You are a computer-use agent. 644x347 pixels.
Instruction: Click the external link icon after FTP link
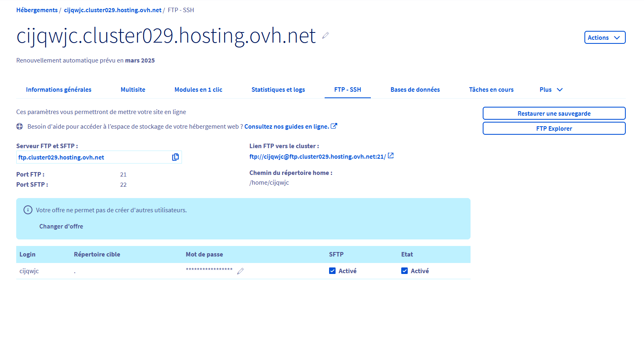click(391, 156)
